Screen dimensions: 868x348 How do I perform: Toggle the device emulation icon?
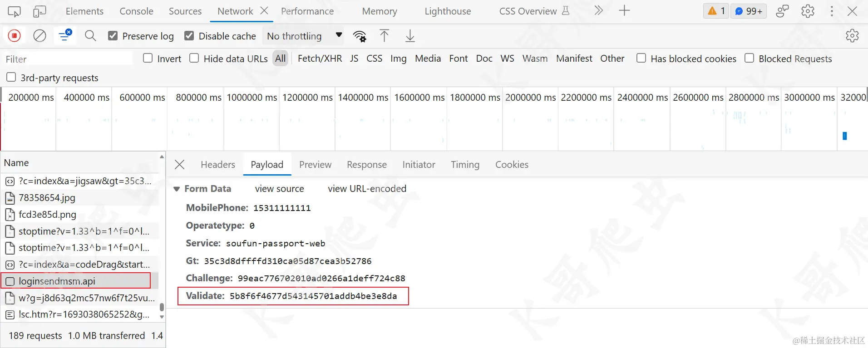[x=39, y=11]
